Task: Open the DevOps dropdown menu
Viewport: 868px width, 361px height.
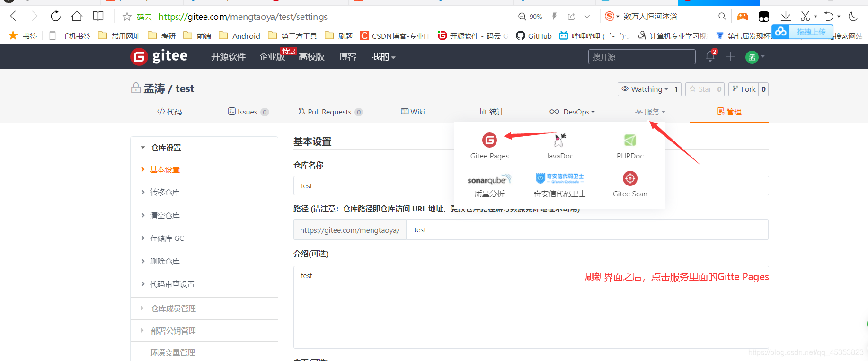Action: click(572, 112)
